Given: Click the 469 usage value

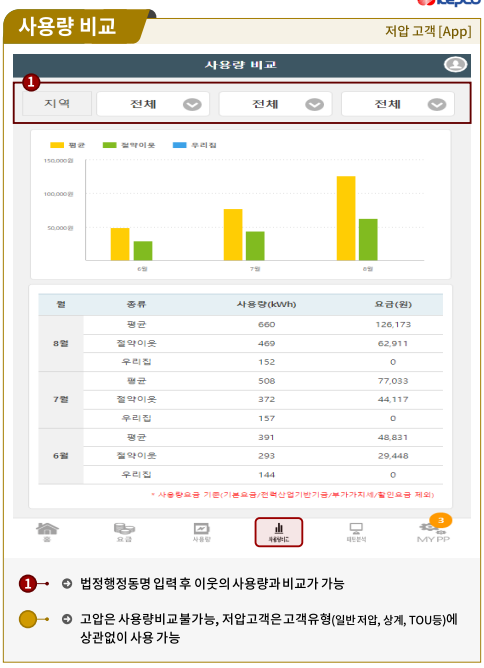Looking at the screenshot, I should 267,343.
